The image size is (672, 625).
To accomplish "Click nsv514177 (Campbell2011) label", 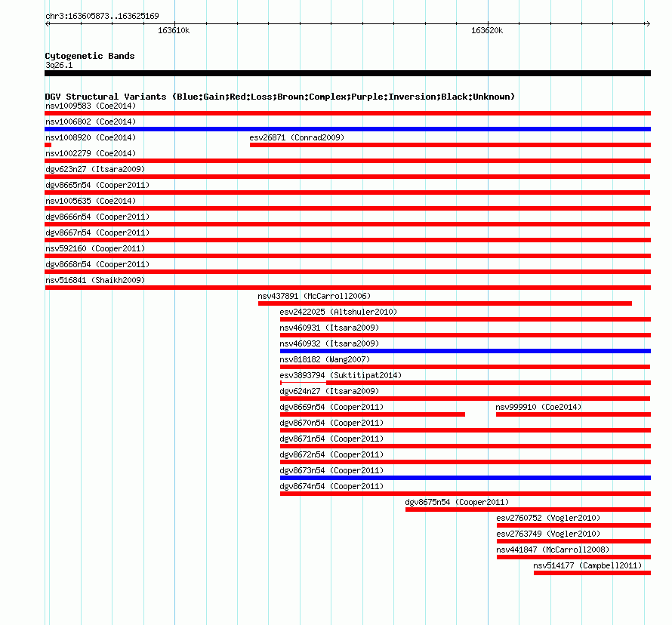I will point(587,565).
